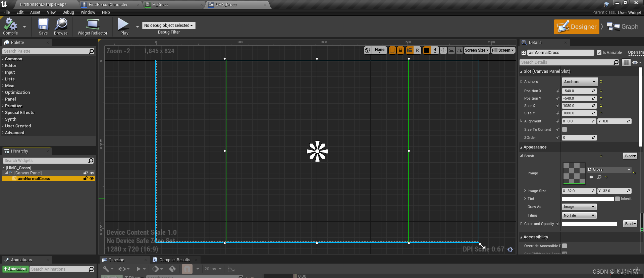
Task: Open the Window menu
Action: (88, 12)
